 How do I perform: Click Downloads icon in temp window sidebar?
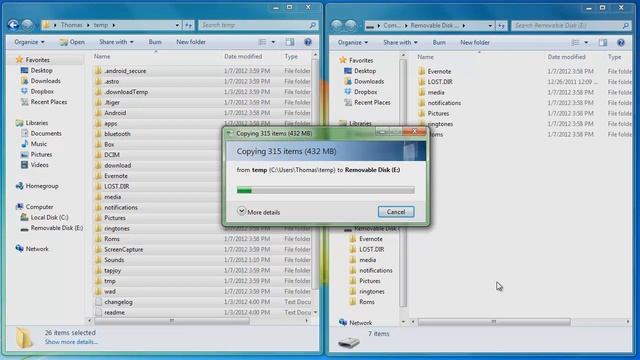[x=24, y=81]
